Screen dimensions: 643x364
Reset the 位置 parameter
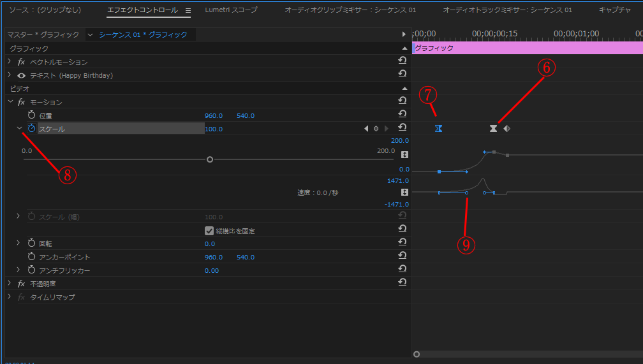(x=403, y=114)
